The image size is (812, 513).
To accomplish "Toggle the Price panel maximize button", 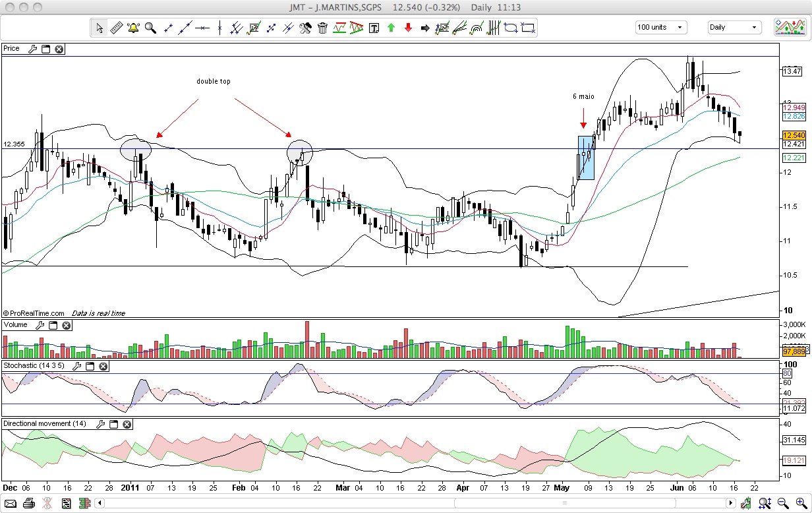I will click(x=46, y=49).
